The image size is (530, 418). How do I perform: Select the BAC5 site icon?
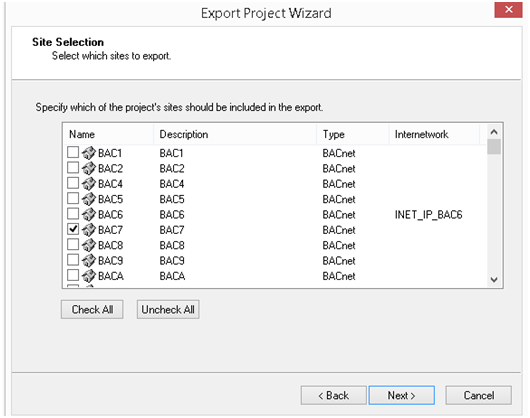coord(89,199)
